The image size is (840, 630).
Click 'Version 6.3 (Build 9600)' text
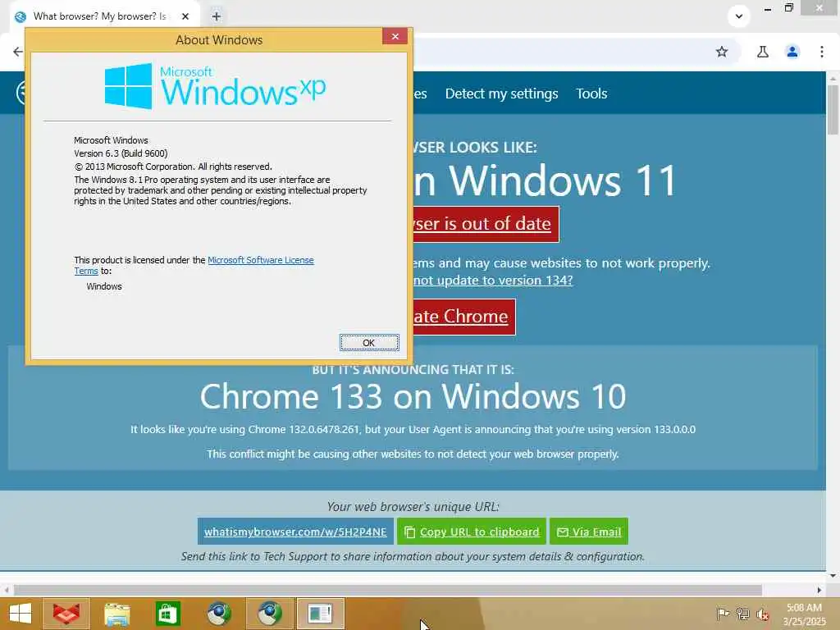[121, 153]
